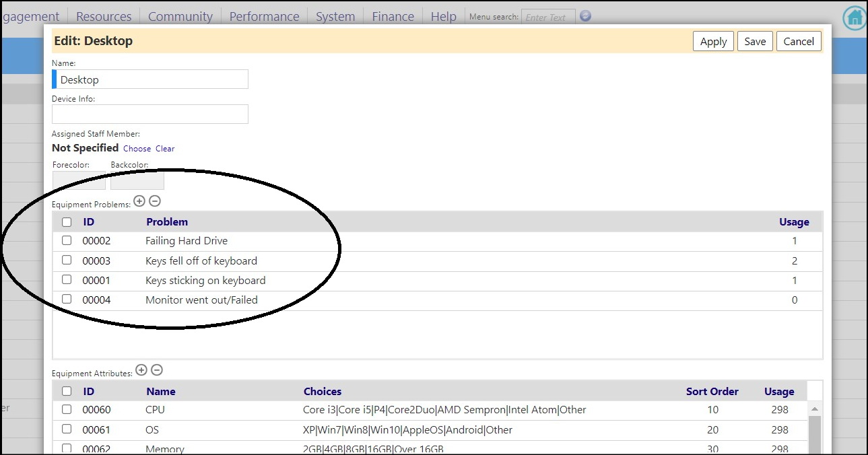
Task: Remove equipment attribute with minus icon
Action: pyautogui.click(x=156, y=370)
